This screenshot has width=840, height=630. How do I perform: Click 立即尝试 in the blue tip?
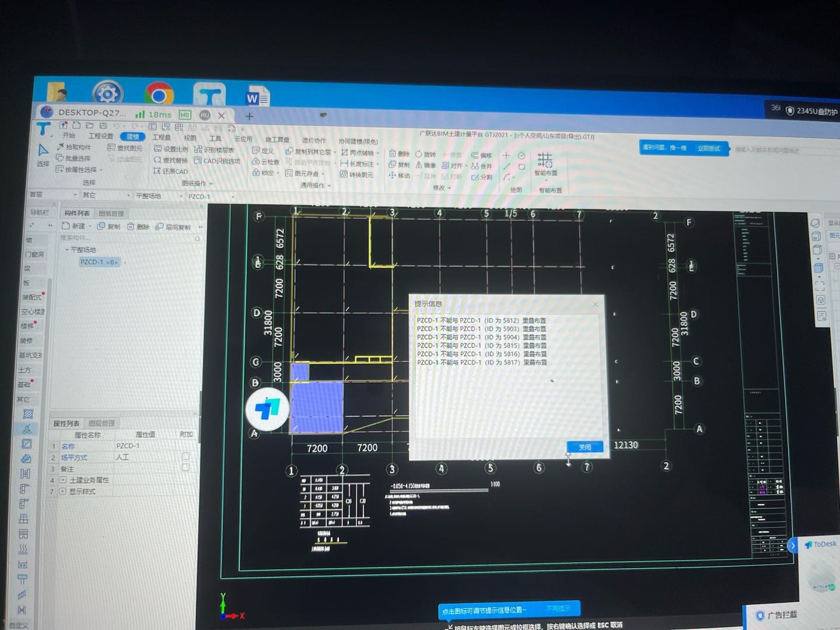709,148
